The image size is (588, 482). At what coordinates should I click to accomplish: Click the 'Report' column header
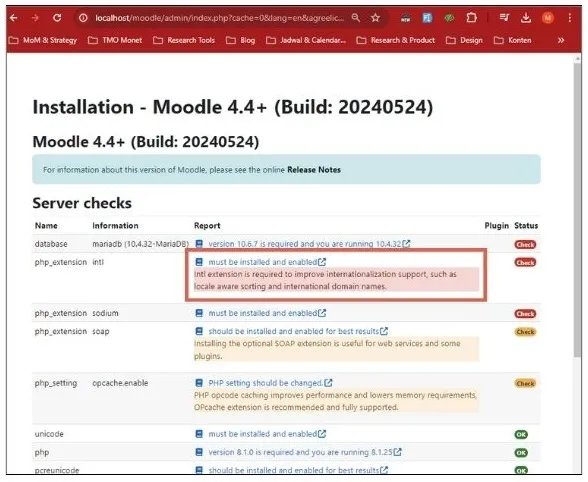(207, 225)
